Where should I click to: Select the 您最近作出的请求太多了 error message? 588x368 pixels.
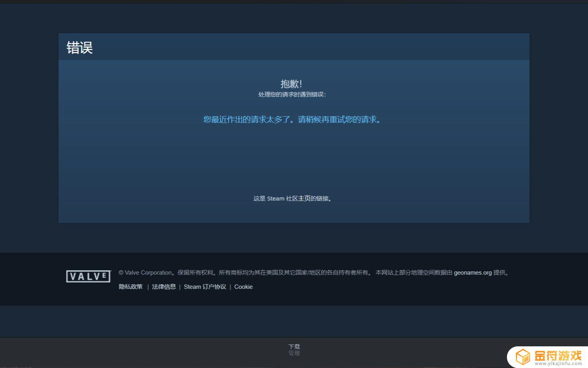pyautogui.click(x=292, y=119)
